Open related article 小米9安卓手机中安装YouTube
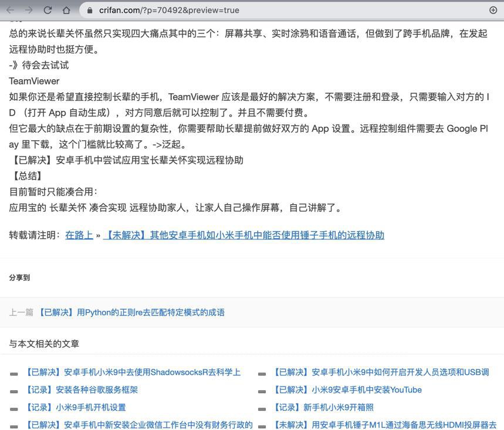 347,390
